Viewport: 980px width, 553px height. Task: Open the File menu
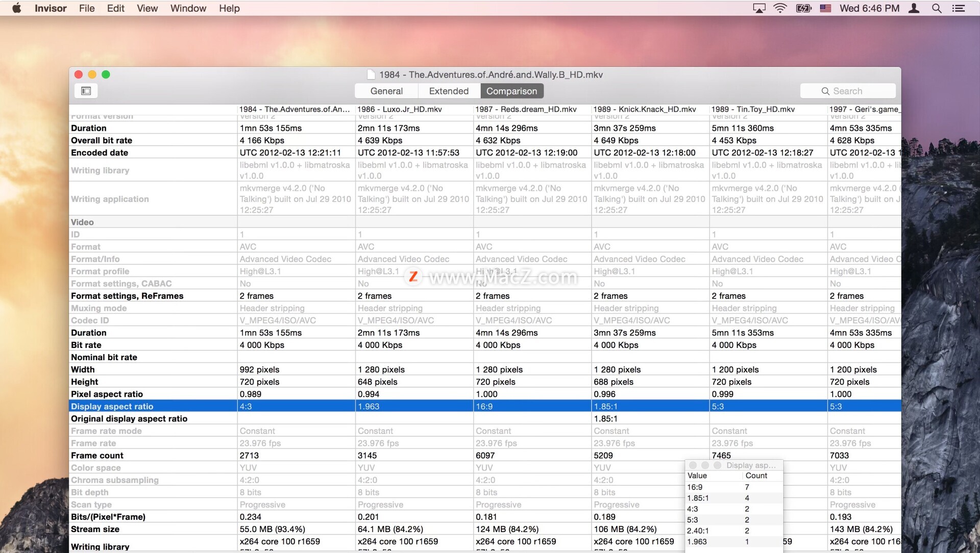pyautogui.click(x=87, y=8)
